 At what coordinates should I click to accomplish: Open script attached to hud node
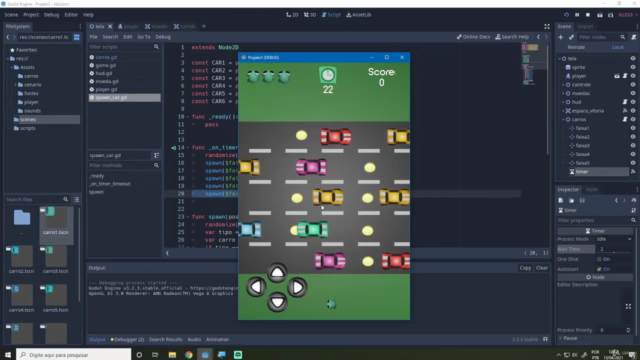point(625,102)
